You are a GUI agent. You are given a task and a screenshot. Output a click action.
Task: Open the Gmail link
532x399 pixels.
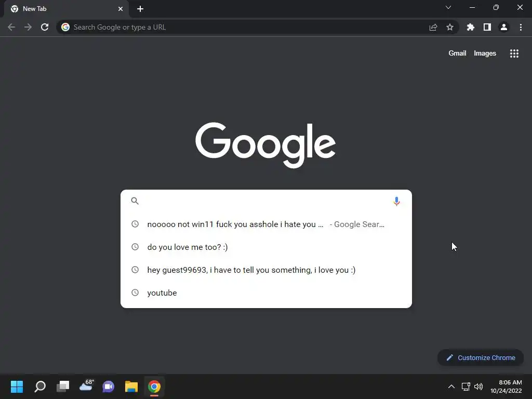457,54
